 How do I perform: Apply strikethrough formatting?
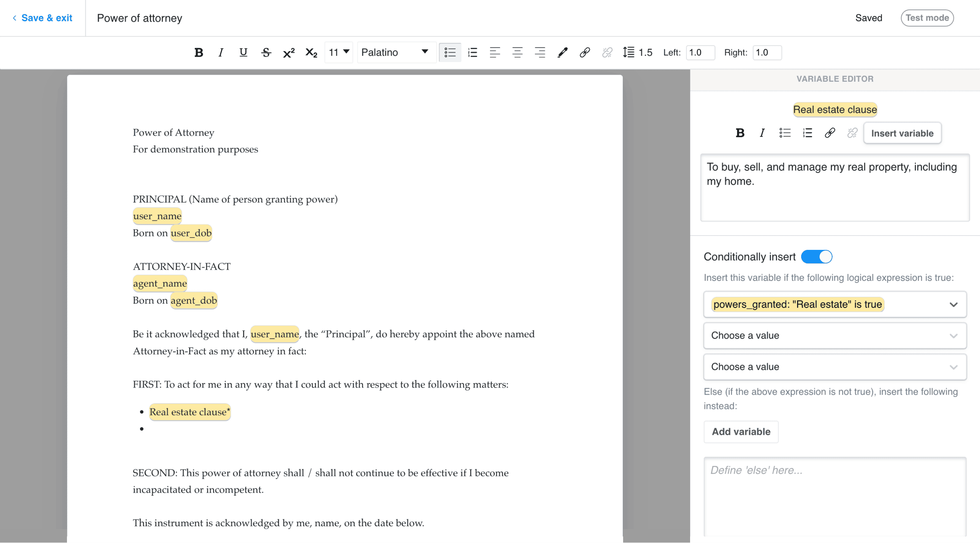(266, 52)
